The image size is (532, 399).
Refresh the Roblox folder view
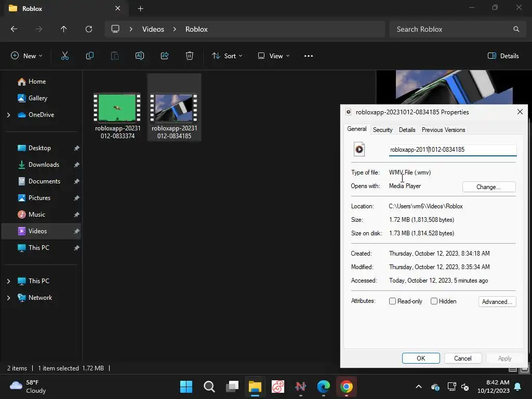[x=89, y=29]
